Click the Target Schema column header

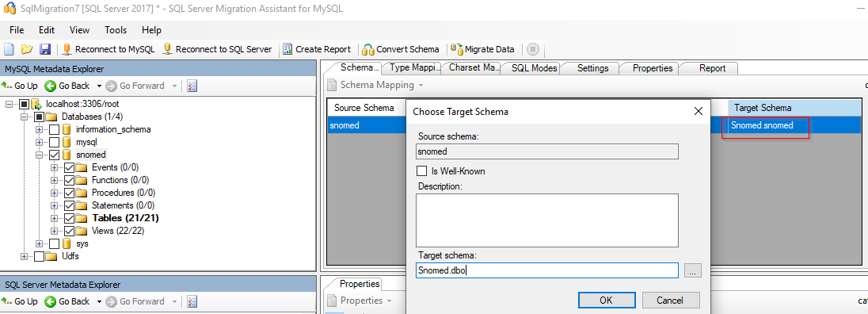794,108
